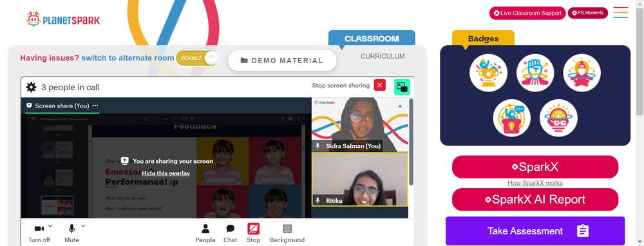Select Ritika's video tile

tap(360, 180)
